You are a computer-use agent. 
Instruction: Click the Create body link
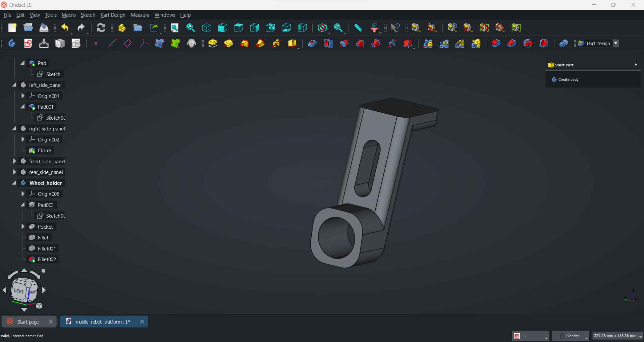(568, 79)
